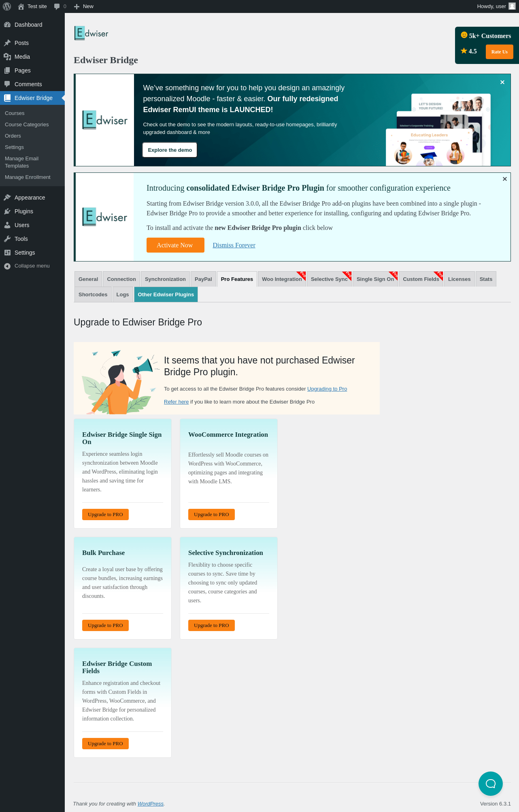Switch to the Stats tab

tap(486, 279)
